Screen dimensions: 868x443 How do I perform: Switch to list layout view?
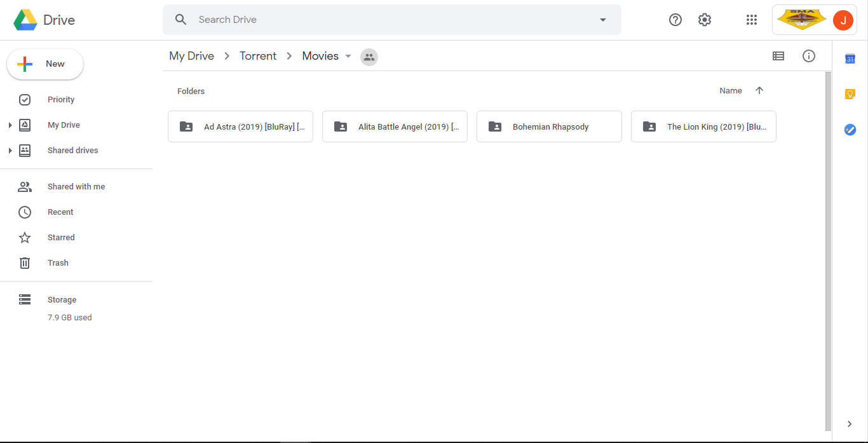coord(778,56)
